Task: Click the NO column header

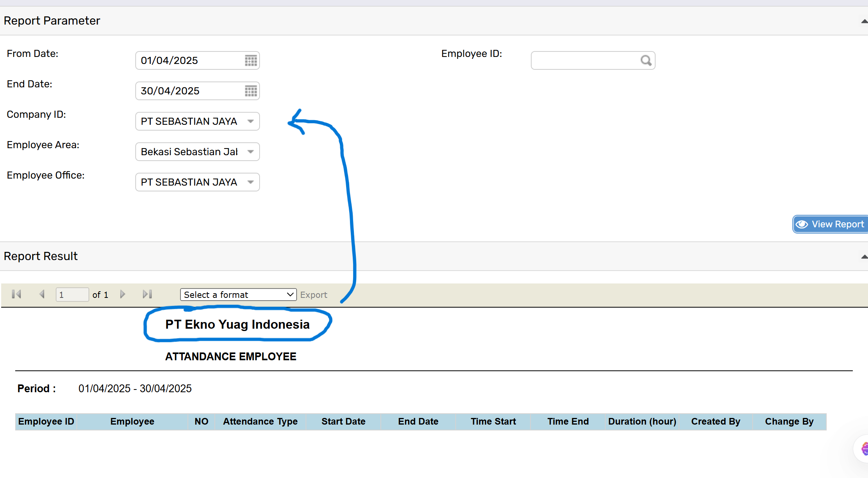Action: pyautogui.click(x=202, y=421)
